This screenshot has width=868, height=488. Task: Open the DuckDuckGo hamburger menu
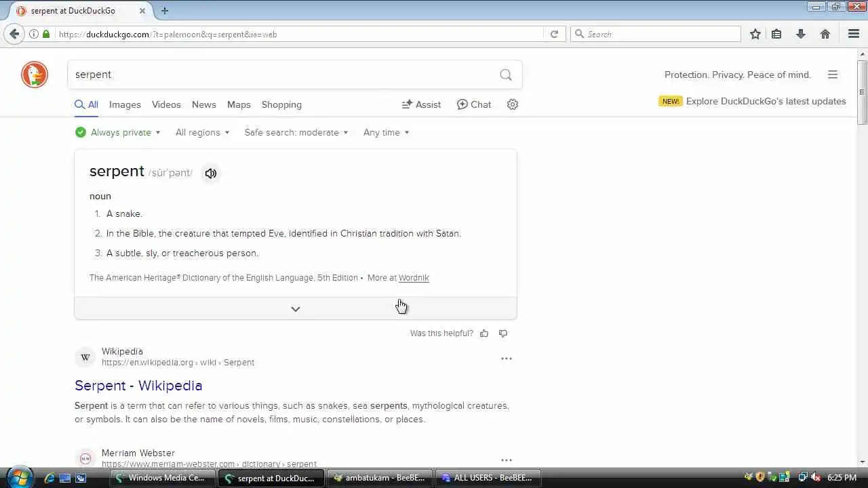pos(833,75)
